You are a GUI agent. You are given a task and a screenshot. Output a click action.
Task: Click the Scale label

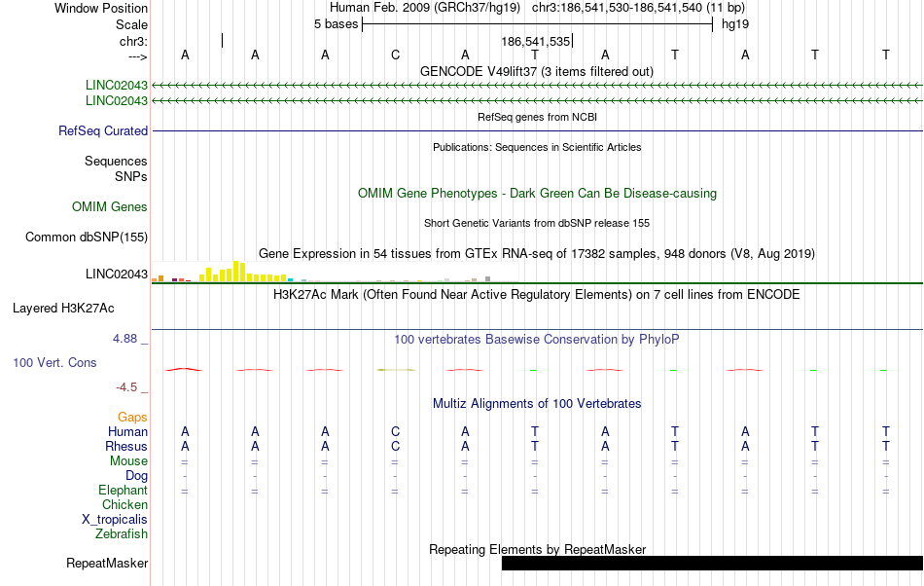(131, 24)
